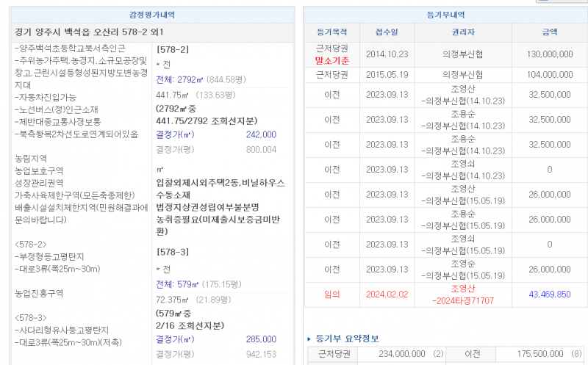Image resolution: width=588 pixels, height=365 pixels.
Task: Click the 130,000,000 amount cell
Action: pyautogui.click(x=550, y=54)
